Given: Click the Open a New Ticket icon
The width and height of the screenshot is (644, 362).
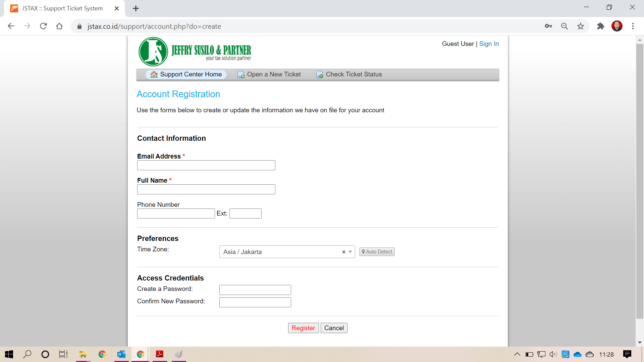Looking at the screenshot, I should 241,74.
